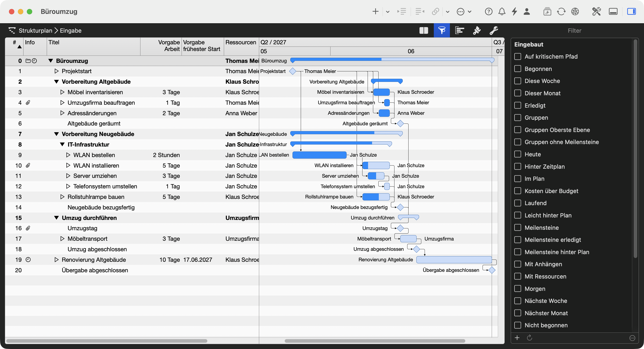This screenshot has width=644, height=349.
Task: Check the Mit Anhängen filter
Action: click(x=517, y=264)
